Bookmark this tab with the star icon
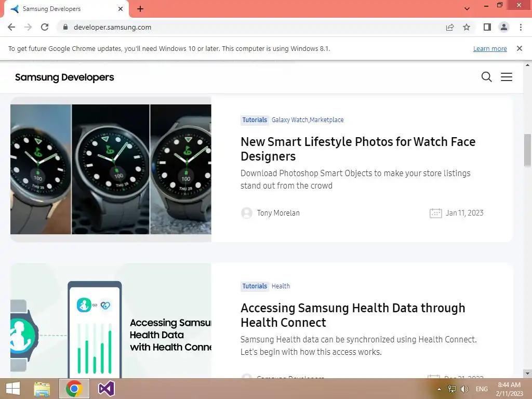Image resolution: width=532 pixels, height=399 pixels. point(467,27)
